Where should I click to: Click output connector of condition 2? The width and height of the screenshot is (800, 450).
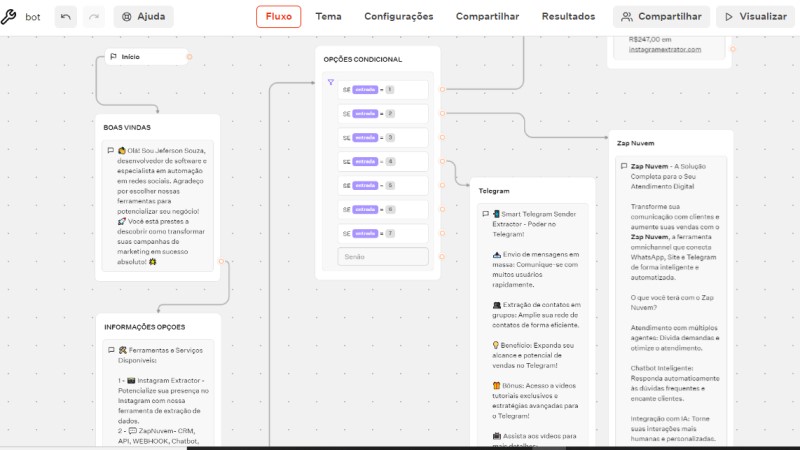442,113
